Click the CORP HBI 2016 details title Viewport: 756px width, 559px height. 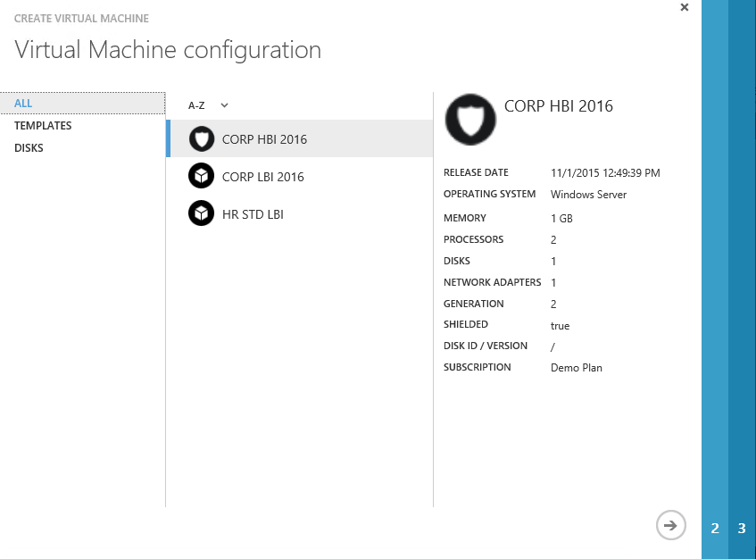(559, 106)
